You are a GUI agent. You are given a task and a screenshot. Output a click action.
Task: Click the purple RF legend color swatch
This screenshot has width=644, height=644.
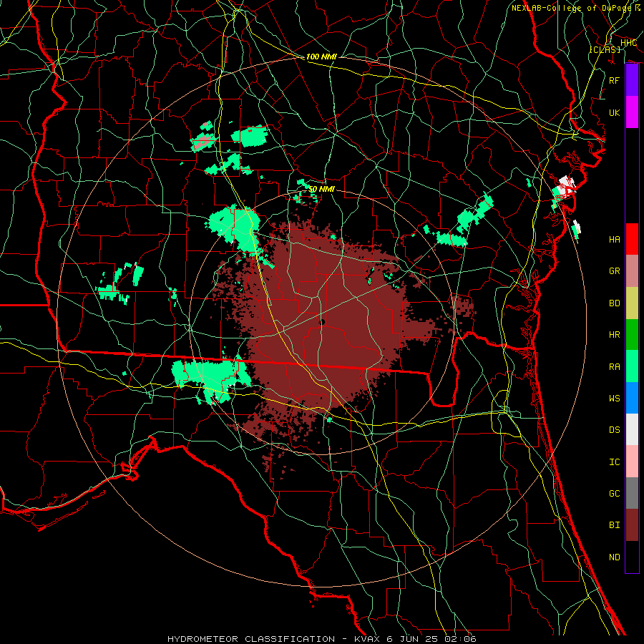[x=632, y=80]
